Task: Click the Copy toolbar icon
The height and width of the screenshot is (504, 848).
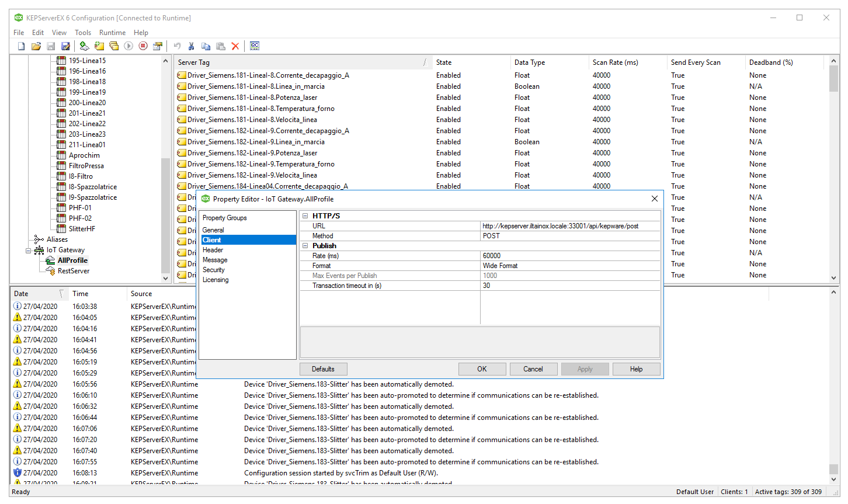Action: pyautogui.click(x=206, y=46)
